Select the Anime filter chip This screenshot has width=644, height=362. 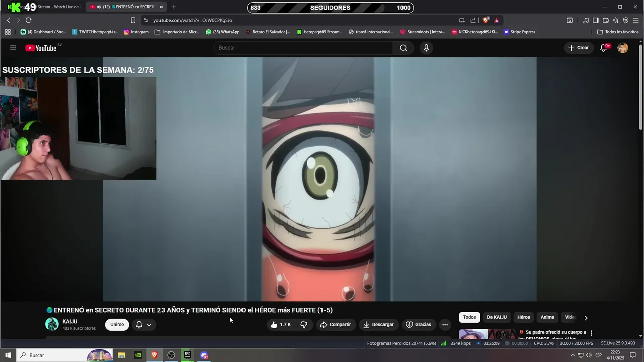pyautogui.click(x=547, y=317)
